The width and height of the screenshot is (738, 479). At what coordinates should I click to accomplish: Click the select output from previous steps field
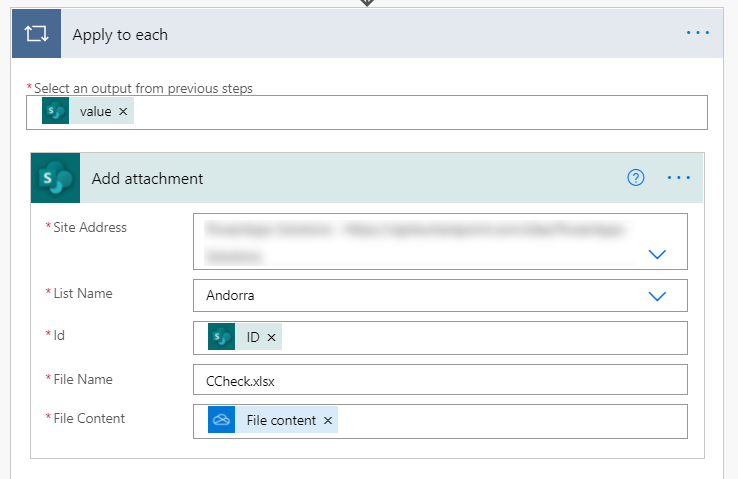400,112
